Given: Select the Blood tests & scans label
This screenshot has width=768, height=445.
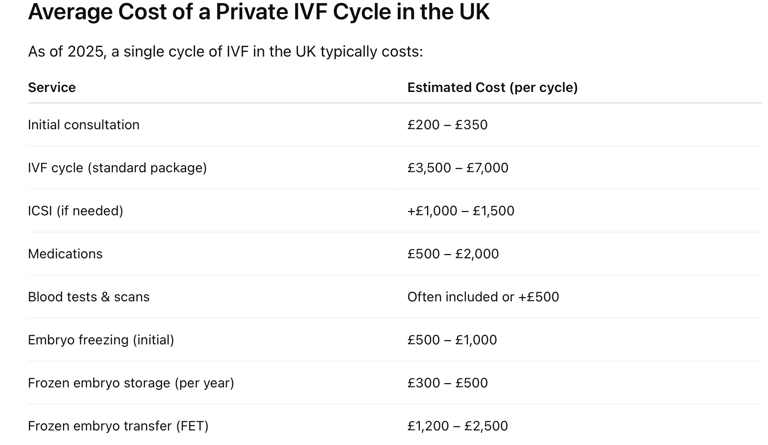Looking at the screenshot, I should point(89,297).
